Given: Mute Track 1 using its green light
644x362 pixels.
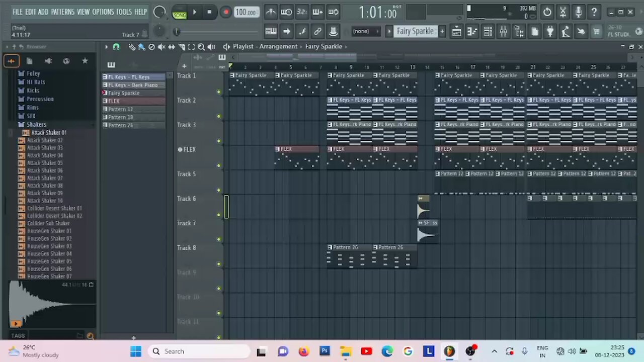Looking at the screenshot, I should pyautogui.click(x=219, y=92).
